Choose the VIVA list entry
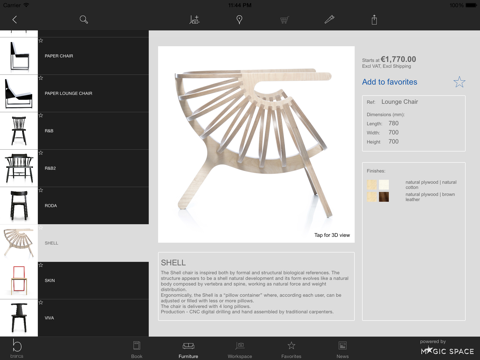The height and width of the screenshot is (360, 480). [93, 318]
